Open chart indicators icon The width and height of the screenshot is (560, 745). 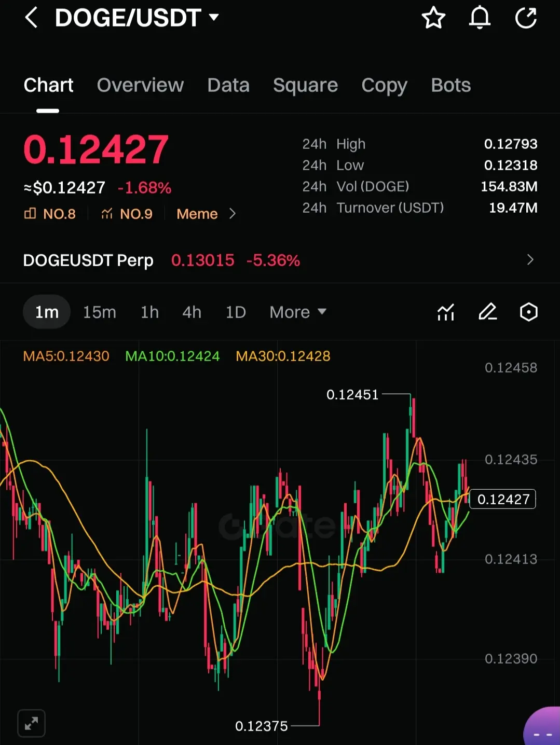click(x=446, y=312)
